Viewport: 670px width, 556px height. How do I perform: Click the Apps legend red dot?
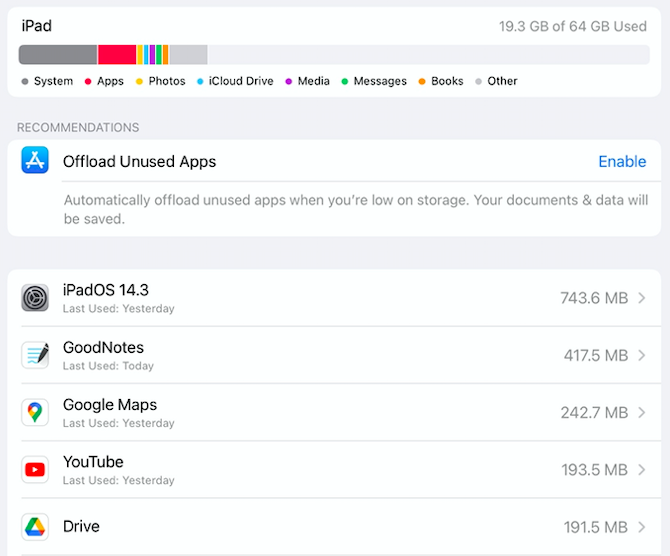[x=88, y=81]
